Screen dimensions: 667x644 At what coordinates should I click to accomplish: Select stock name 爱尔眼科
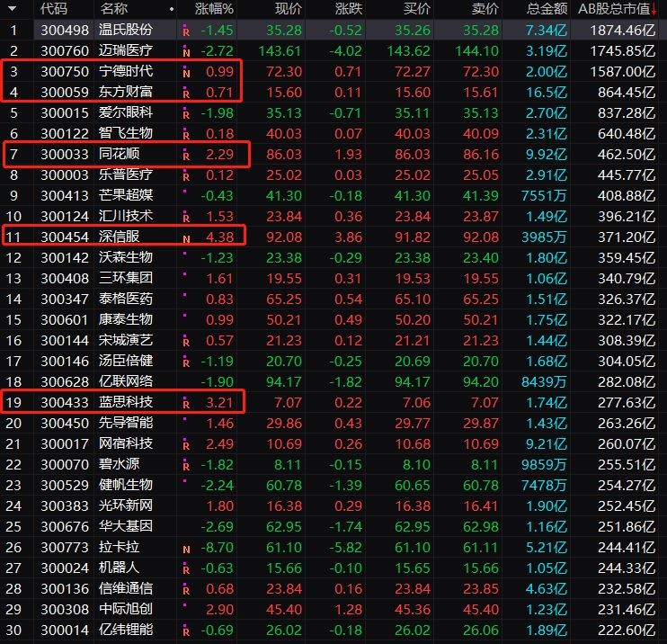[x=126, y=112]
